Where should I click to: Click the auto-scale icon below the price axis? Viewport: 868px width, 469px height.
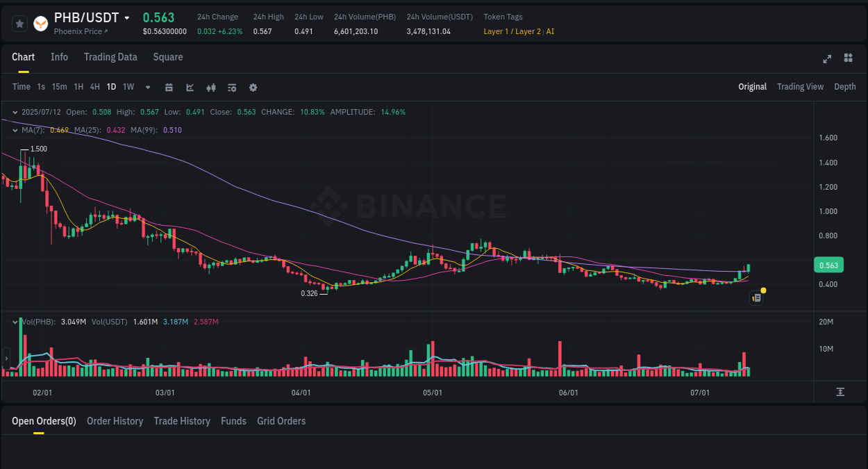pos(840,392)
